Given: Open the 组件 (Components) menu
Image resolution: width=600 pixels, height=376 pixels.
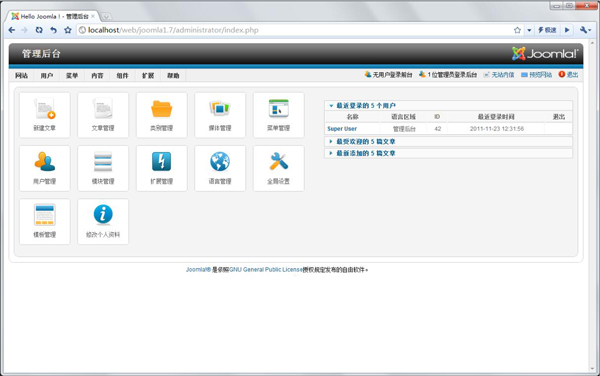Looking at the screenshot, I should point(122,75).
